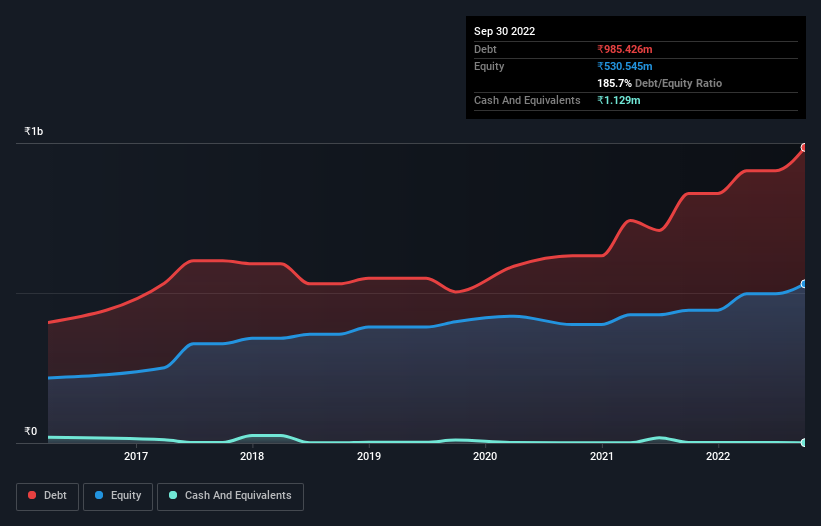Click the 2017 x-axis label
Image resolution: width=821 pixels, height=526 pixels.
click(136, 456)
